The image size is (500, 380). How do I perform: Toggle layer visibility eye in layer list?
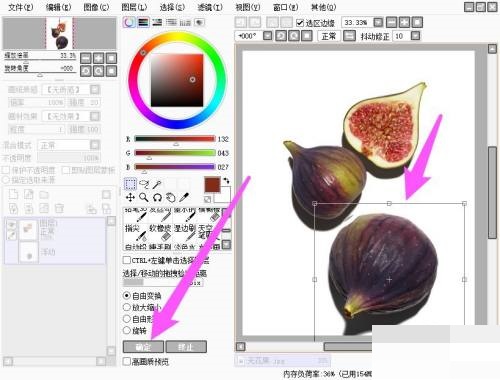(x=12, y=225)
